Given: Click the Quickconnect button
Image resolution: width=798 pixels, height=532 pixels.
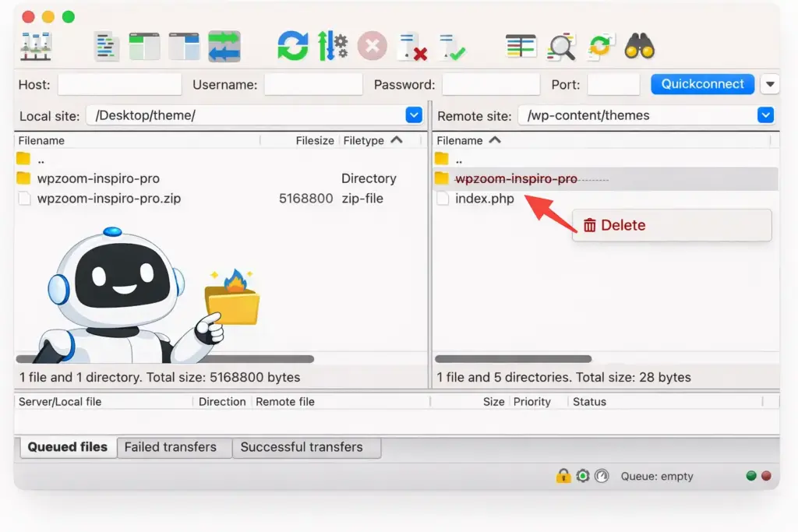Looking at the screenshot, I should click(x=702, y=84).
